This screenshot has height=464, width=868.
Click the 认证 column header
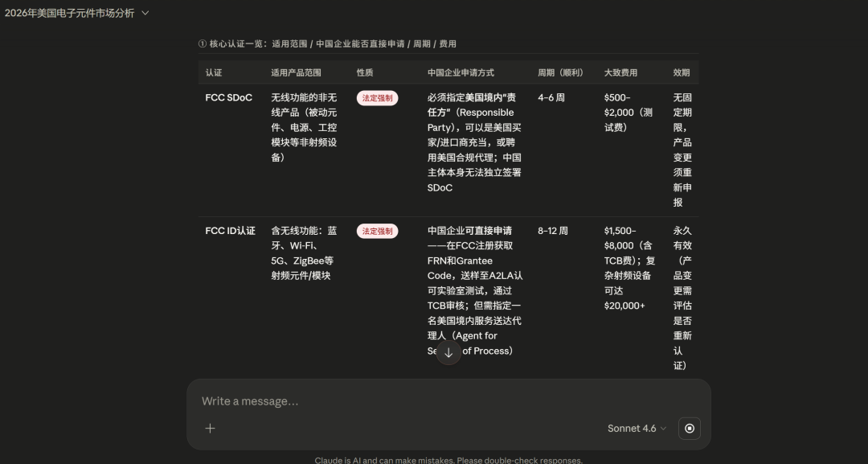coord(214,72)
